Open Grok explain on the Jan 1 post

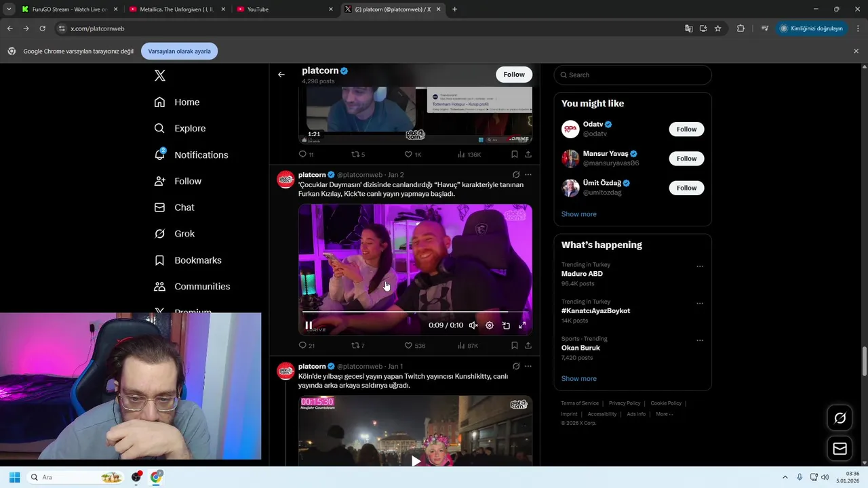[x=516, y=367]
